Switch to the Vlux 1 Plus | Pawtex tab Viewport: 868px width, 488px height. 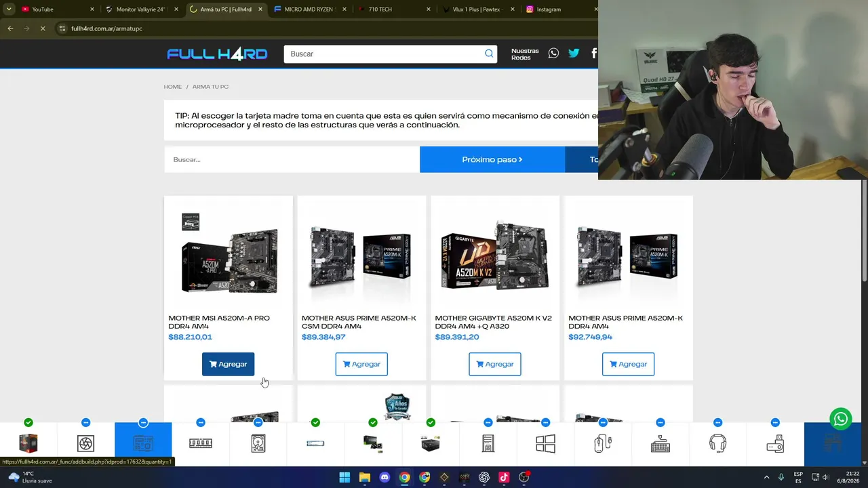477,9
